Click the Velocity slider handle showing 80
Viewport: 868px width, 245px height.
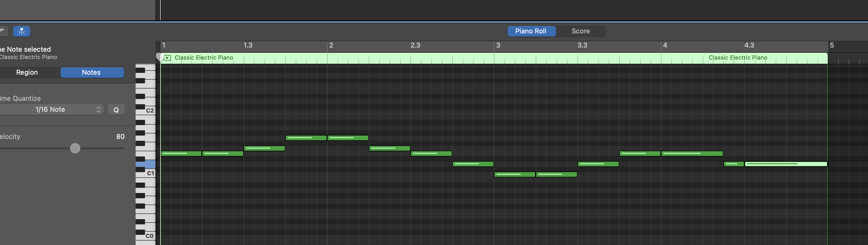[x=75, y=148]
